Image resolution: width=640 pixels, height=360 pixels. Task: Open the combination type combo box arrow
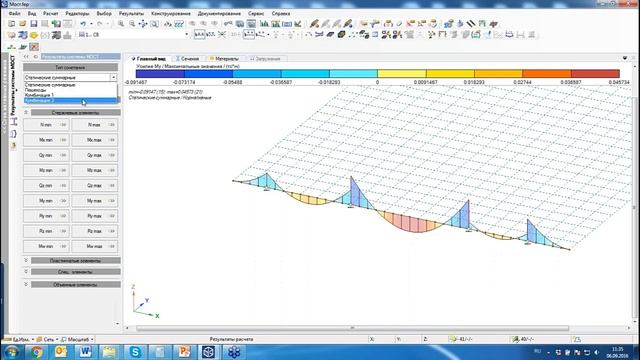coord(113,77)
